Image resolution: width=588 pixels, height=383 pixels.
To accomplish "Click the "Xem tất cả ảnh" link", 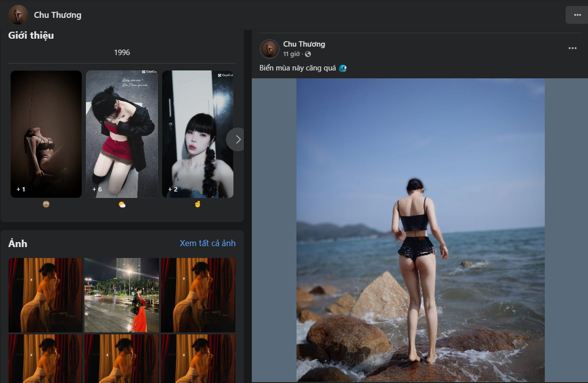I will coord(208,243).
